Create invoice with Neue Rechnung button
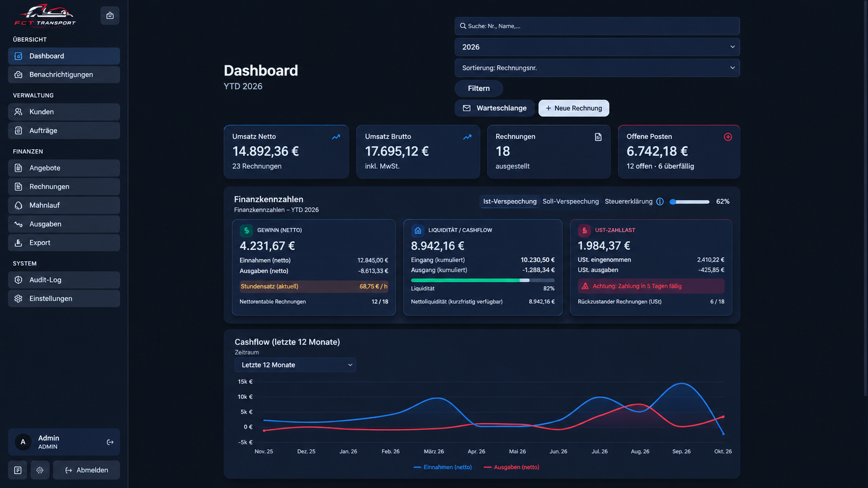This screenshot has width=868, height=488. pyautogui.click(x=574, y=108)
